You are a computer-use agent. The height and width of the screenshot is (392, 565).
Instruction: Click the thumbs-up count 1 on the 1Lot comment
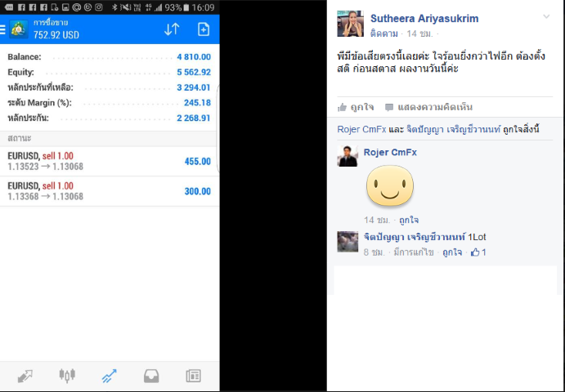(478, 252)
